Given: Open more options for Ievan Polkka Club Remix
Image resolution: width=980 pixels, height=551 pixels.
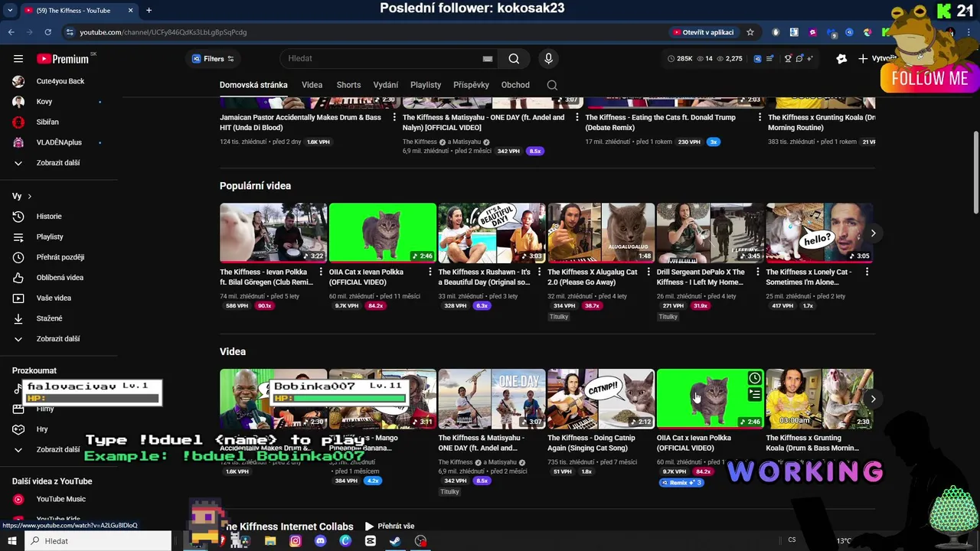Looking at the screenshot, I should (320, 272).
